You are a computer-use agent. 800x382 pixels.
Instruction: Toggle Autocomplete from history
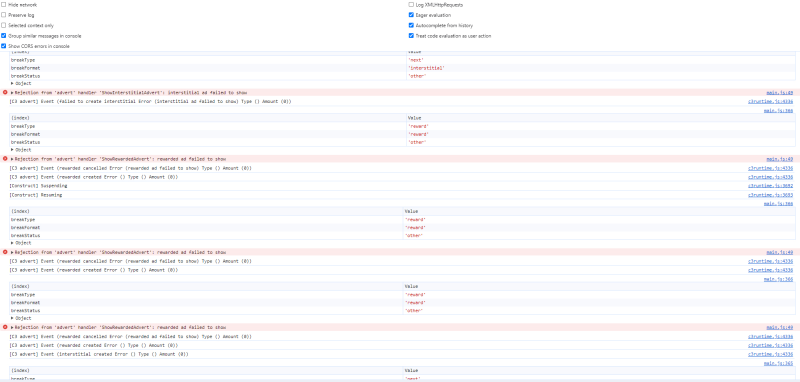[411, 25]
